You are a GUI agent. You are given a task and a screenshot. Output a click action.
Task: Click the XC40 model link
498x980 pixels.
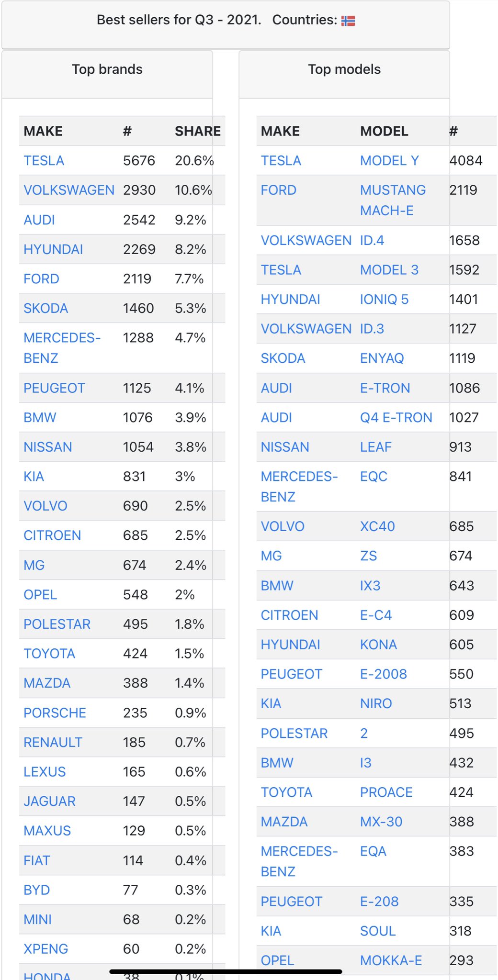[377, 526]
